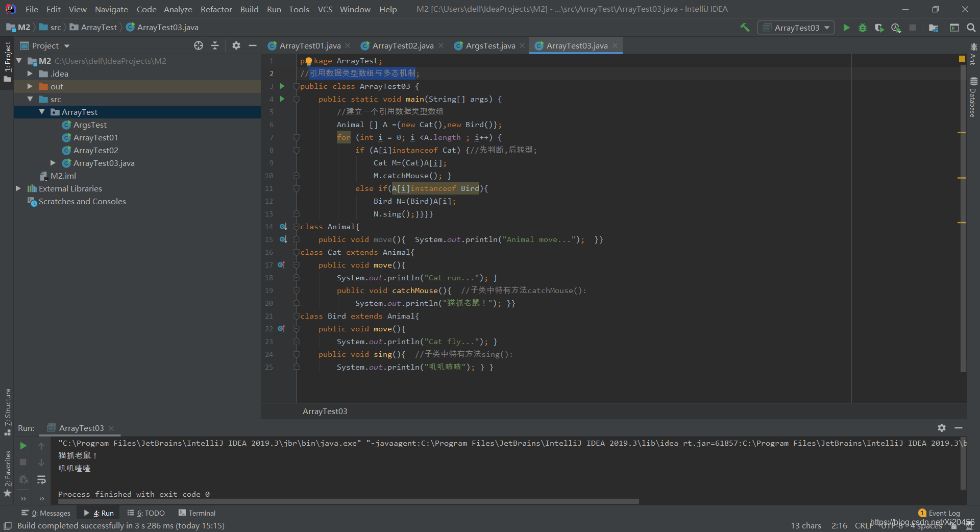Viewport: 980px width, 532px height.
Task: Click the disabled Stop icon in the toolbar
Action: point(913,28)
